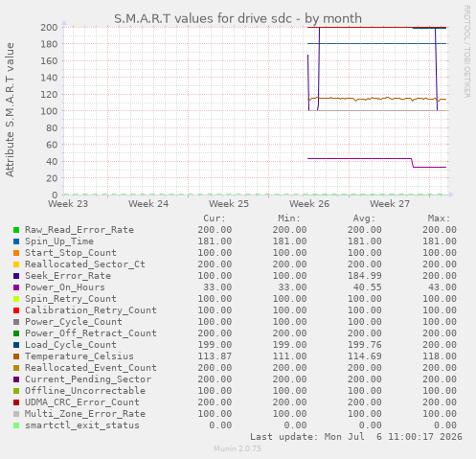Click the Load_Cycle_Count average value 199.76

[365, 345]
